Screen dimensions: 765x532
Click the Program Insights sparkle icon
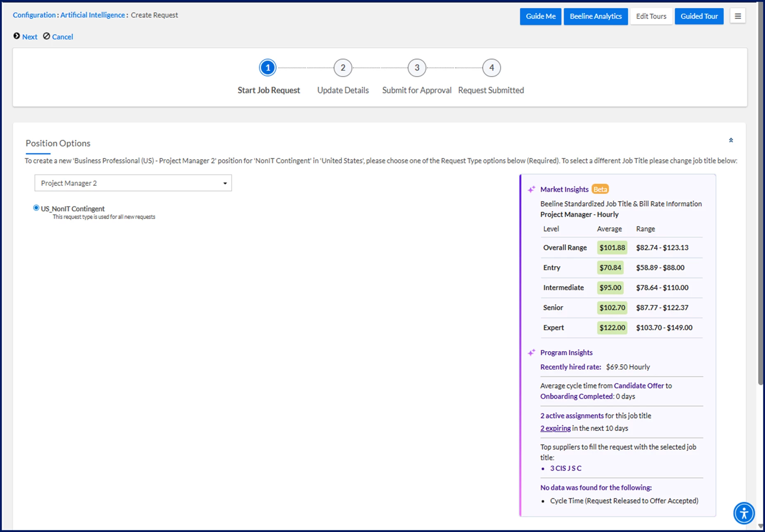click(531, 352)
